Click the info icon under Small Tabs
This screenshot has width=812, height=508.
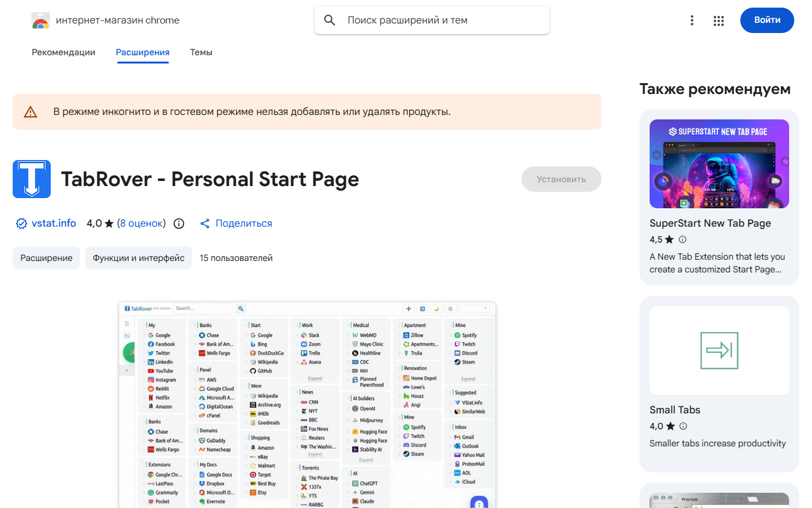pyautogui.click(x=683, y=426)
